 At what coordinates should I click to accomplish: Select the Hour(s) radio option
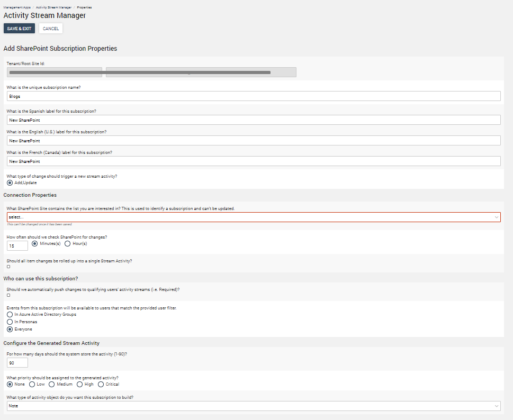(67, 244)
